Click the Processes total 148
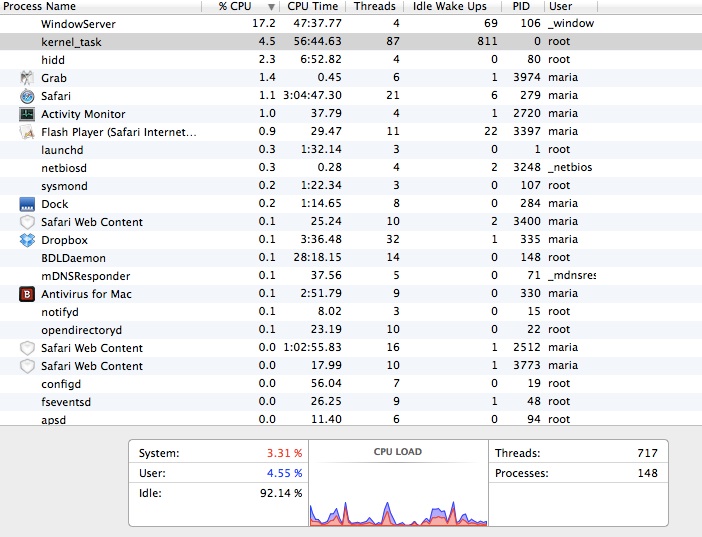Screen dimensions: 702x537 click(x=647, y=473)
